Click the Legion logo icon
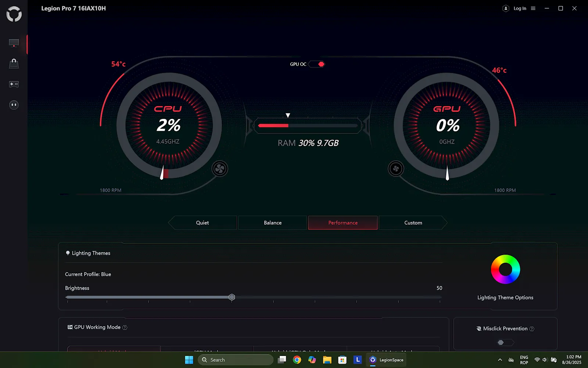 (14, 14)
